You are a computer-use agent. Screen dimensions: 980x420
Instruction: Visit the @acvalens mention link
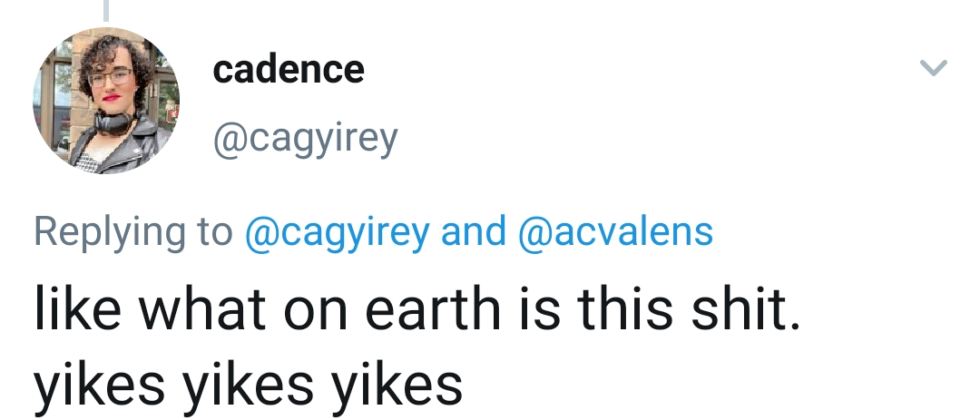[614, 232]
